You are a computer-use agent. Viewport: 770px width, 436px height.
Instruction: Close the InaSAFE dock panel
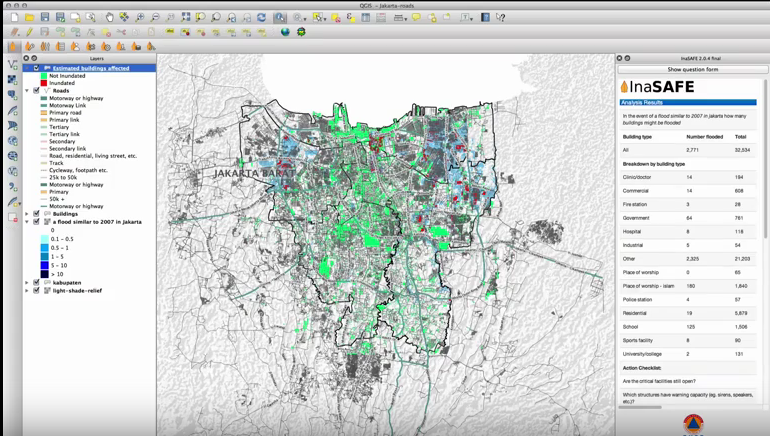620,58
